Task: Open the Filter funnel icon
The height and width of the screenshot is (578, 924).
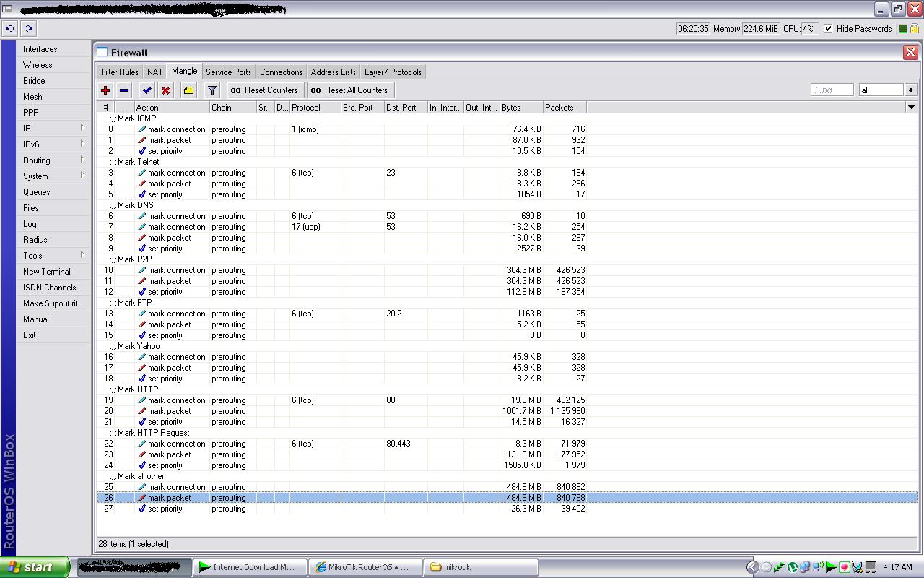Action: (x=212, y=90)
